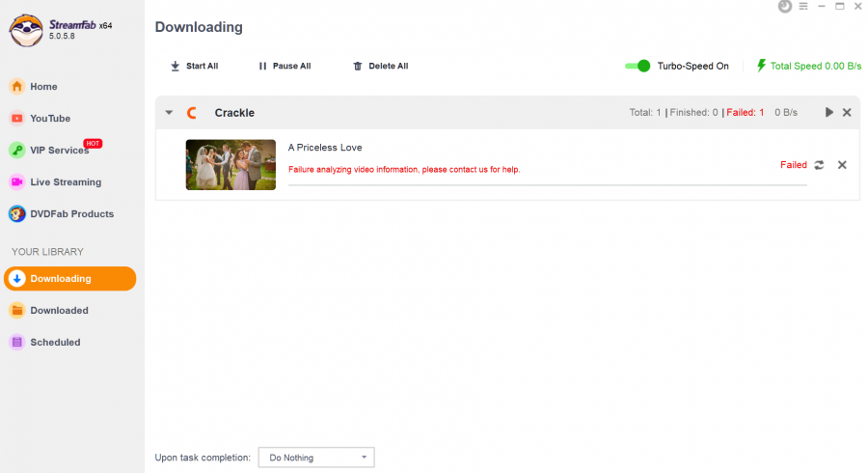Click the A Priceless Love thumbnail

231,164
